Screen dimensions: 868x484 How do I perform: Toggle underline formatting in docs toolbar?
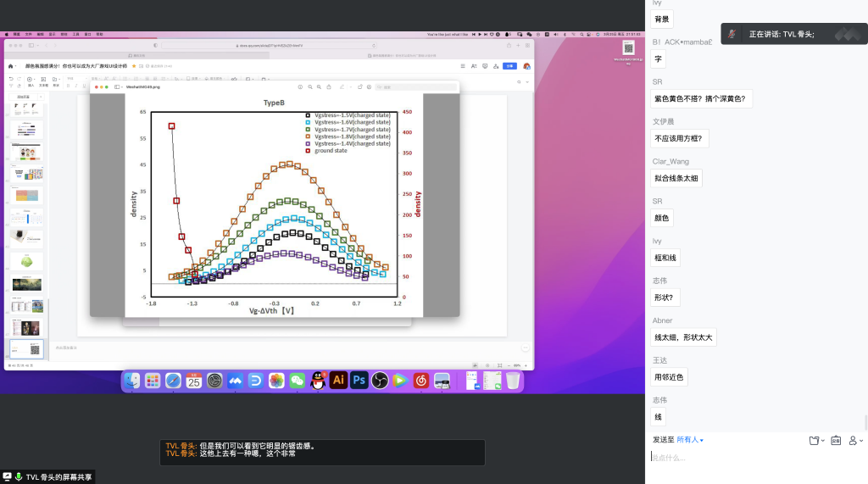click(x=84, y=86)
